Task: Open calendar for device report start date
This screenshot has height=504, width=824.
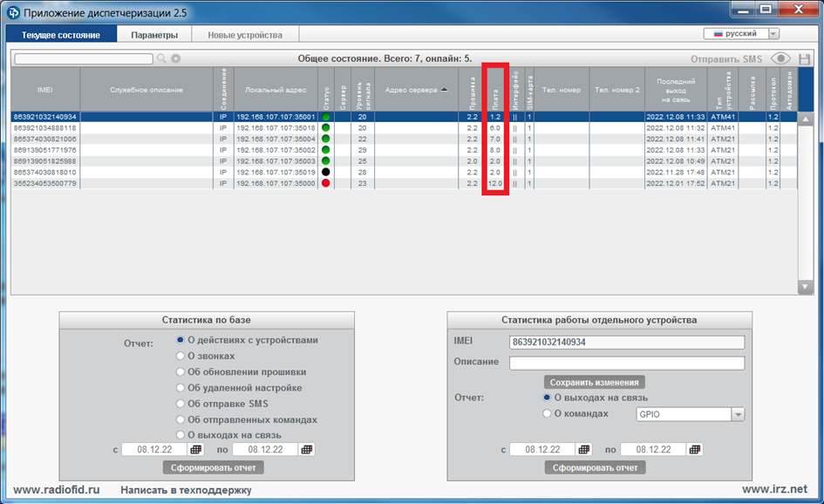Action: [x=585, y=449]
